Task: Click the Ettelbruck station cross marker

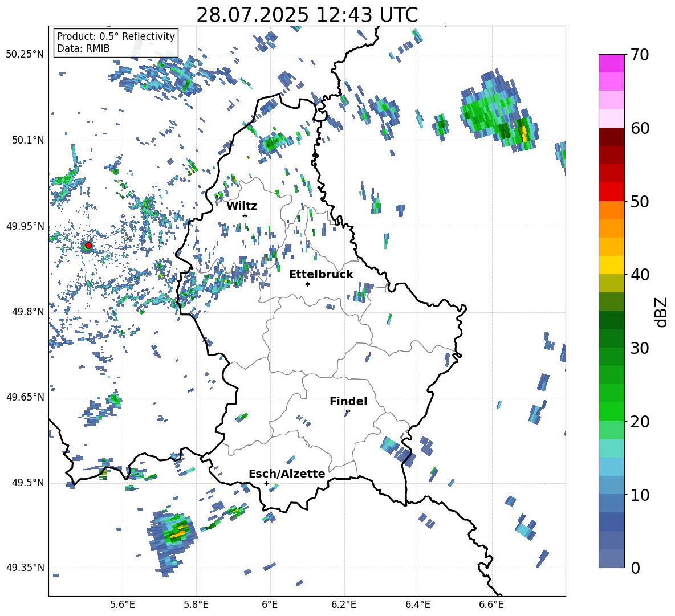Action: coord(307,284)
